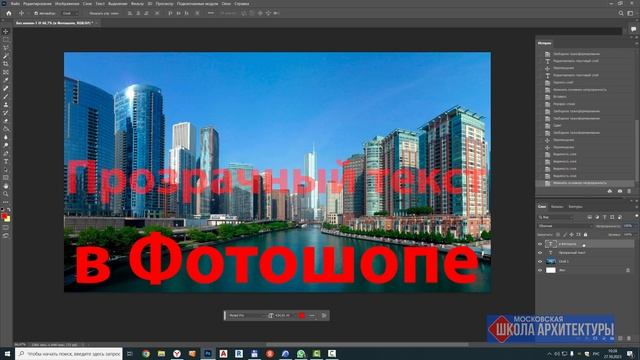Open the Справка menu
Screen dimensions: 640x360
tap(242, 4)
